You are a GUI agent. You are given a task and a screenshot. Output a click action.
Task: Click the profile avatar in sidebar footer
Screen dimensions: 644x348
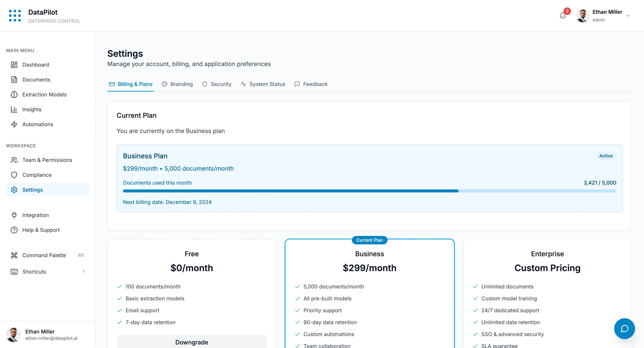point(13,335)
